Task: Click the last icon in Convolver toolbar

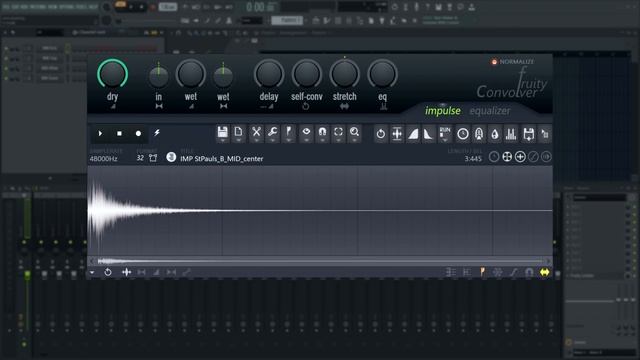Action: pyautogui.click(x=545, y=134)
